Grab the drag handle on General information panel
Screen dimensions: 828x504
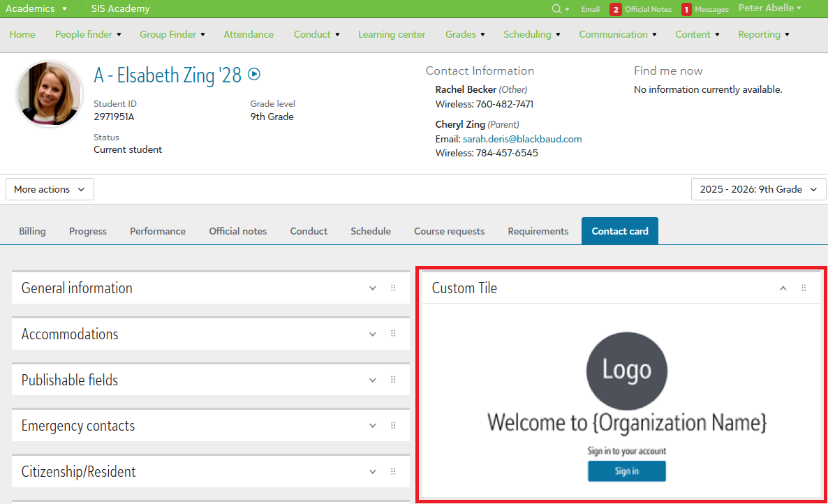(394, 288)
